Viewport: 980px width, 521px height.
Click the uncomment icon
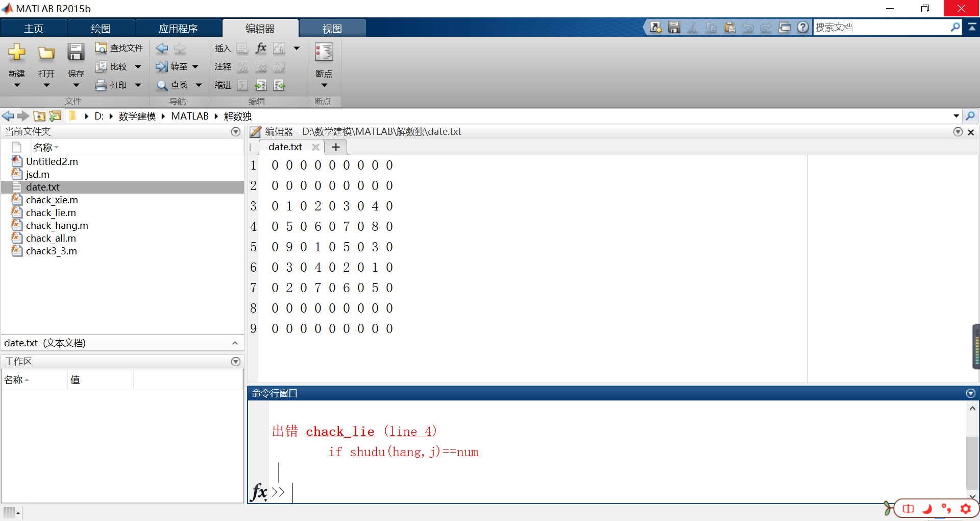(261, 67)
